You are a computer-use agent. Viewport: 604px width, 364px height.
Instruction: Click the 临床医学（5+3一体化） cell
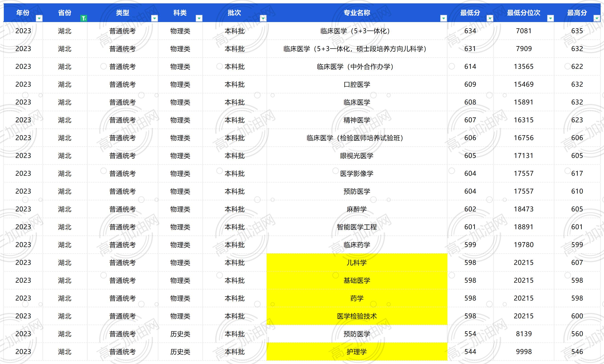point(357,31)
